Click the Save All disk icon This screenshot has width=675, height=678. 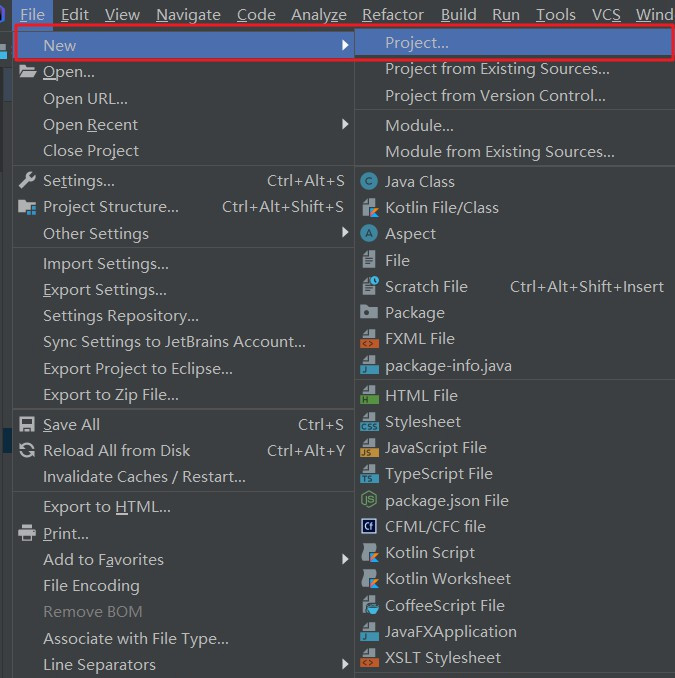tap(27, 424)
